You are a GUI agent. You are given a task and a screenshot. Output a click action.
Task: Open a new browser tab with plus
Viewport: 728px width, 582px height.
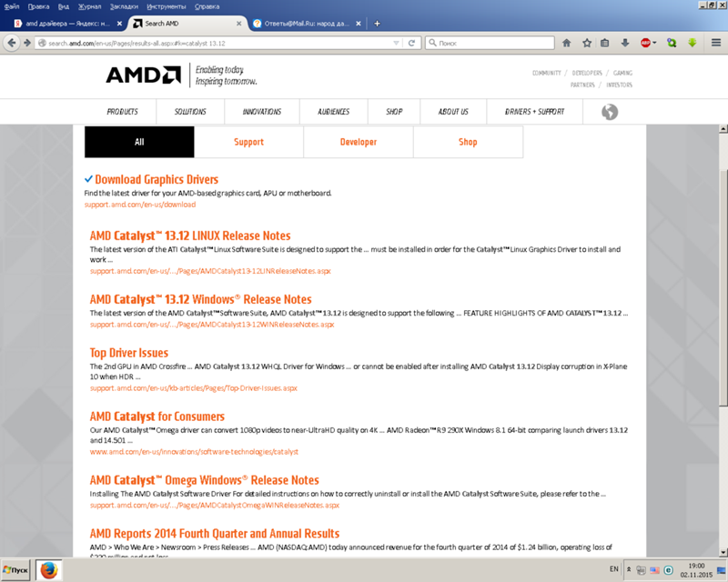point(377,24)
